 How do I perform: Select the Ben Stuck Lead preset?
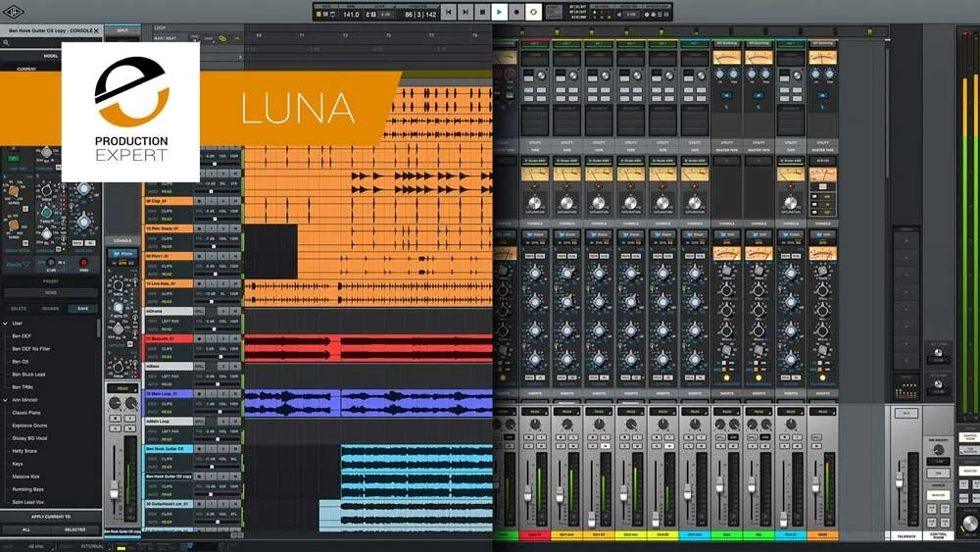tap(28, 374)
